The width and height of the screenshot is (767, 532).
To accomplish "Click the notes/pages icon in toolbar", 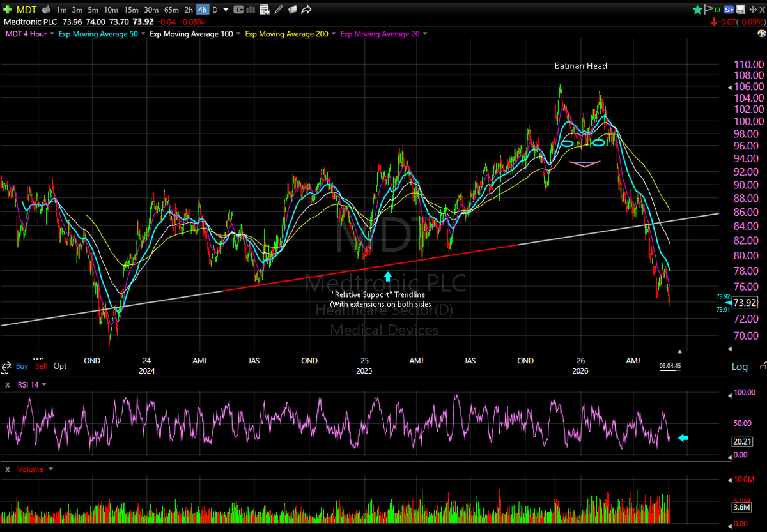I will (292, 10).
